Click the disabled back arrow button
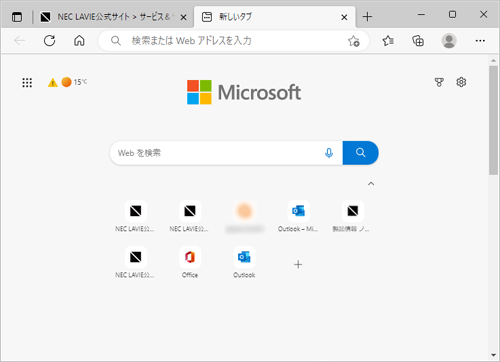 coord(20,41)
